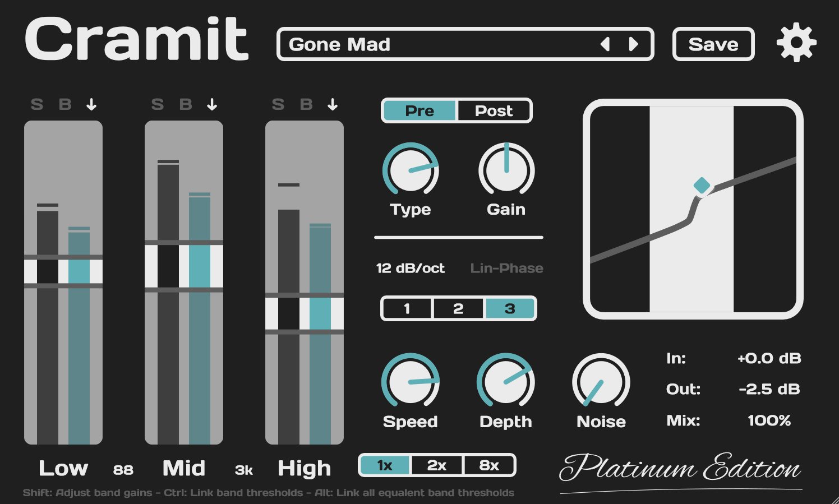The height and width of the screenshot is (504, 839).
Task: Save the current preset
Action: pos(713,44)
